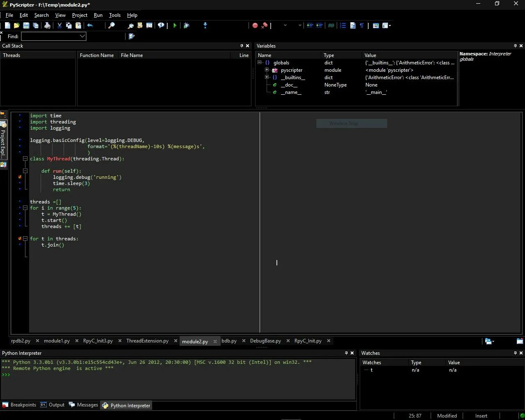Image resolution: width=525 pixels, height=420 pixels.
Task: Open the Breakpoints panel tab
Action: click(x=19, y=405)
